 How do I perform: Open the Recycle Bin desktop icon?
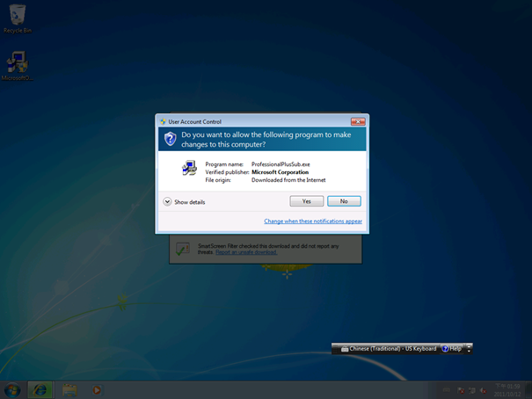tap(18, 19)
